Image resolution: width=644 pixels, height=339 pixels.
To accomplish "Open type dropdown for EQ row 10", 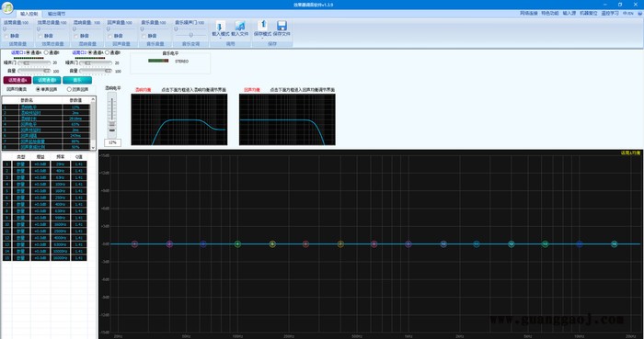I will [x=21, y=225].
